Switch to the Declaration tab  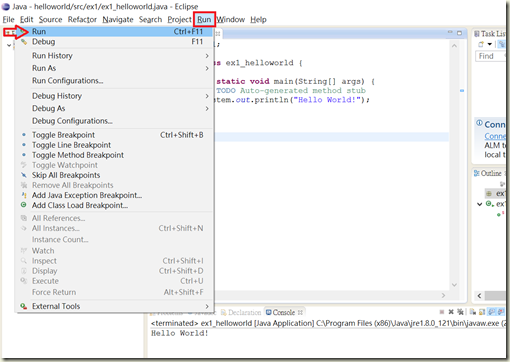tap(241, 313)
